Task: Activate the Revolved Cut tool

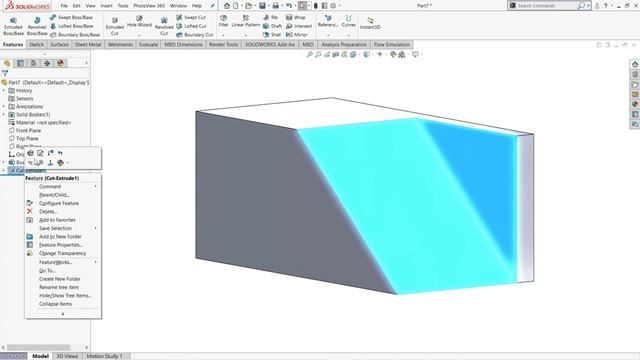Action: [x=164, y=27]
